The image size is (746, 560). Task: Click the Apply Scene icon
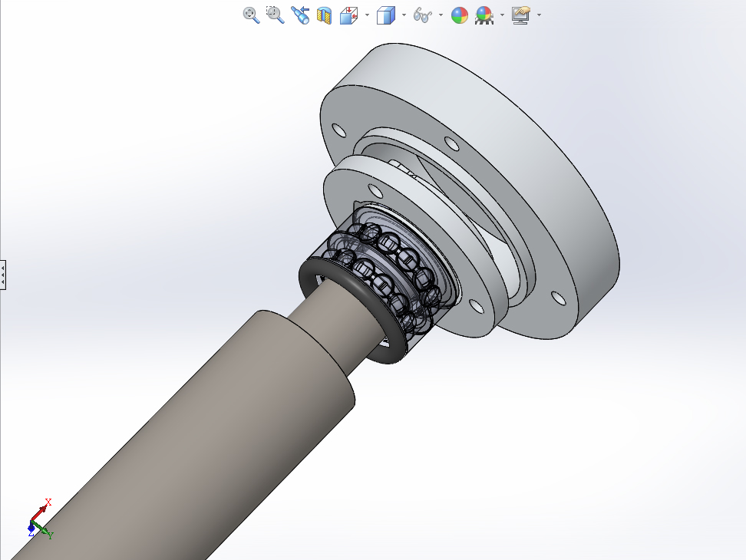pyautogui.click(x=484, y=15)
